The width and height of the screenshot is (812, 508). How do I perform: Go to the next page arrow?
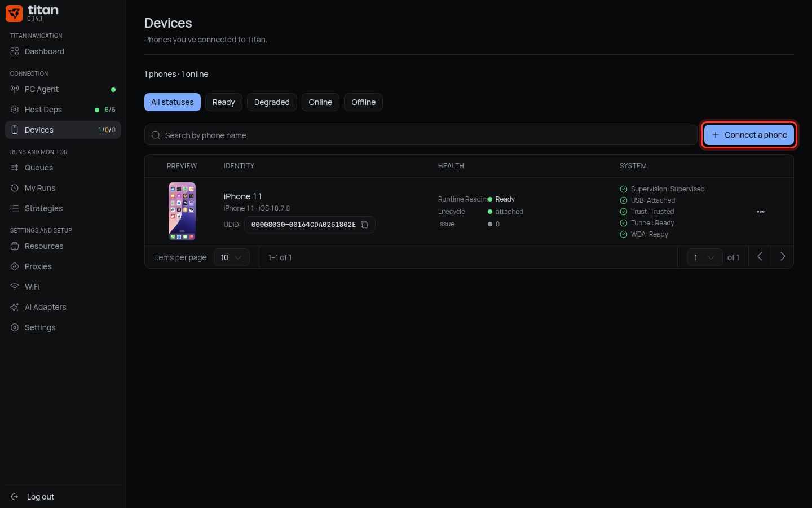[783, 257]
